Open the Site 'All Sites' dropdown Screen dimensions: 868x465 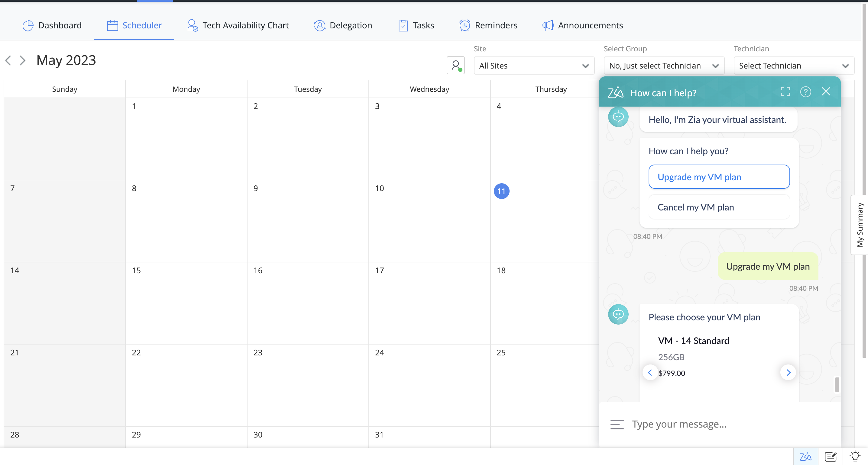click(534, 66)
